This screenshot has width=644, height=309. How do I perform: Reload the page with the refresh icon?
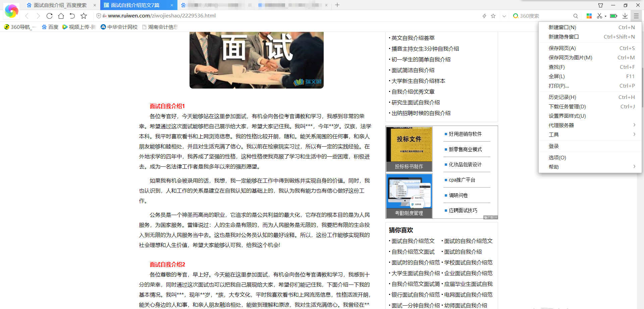click(x=49, y=16)
